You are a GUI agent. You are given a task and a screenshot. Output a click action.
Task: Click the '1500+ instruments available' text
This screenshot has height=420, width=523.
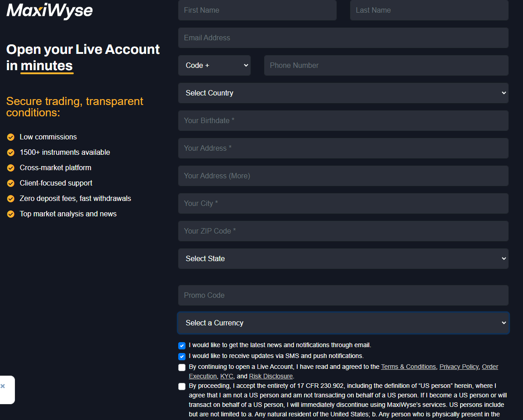[x=65, y=153]
